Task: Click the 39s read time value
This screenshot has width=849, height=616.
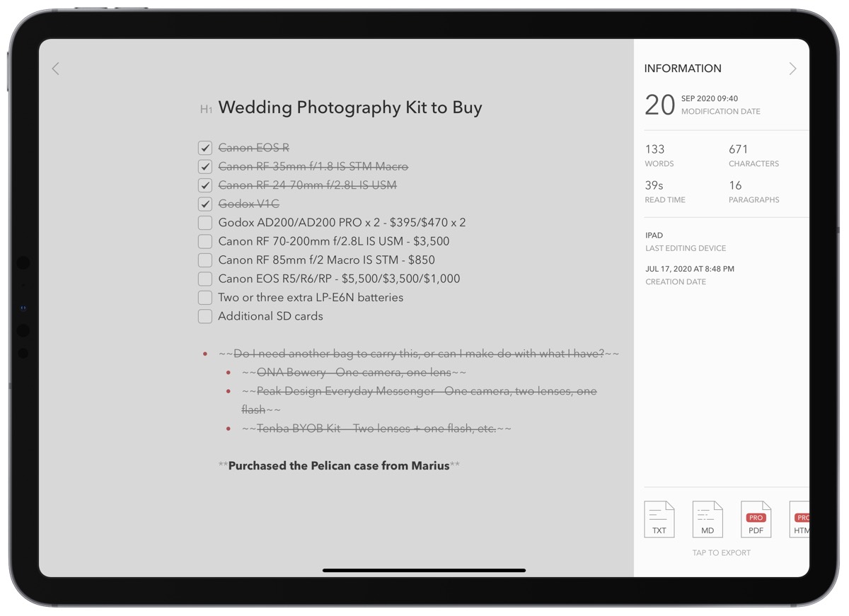Action: [x=654, y=185]
